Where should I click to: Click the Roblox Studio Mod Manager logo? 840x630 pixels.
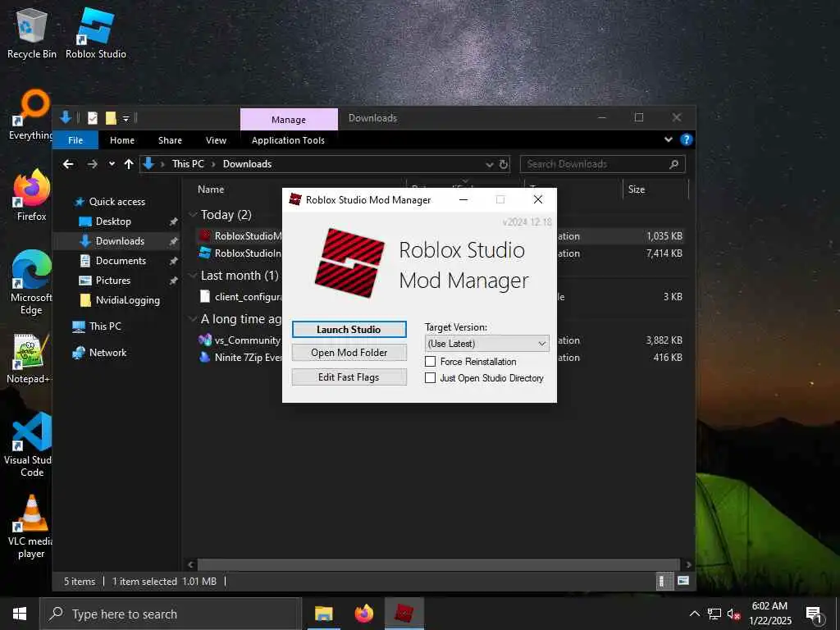(x=349, y=263)
